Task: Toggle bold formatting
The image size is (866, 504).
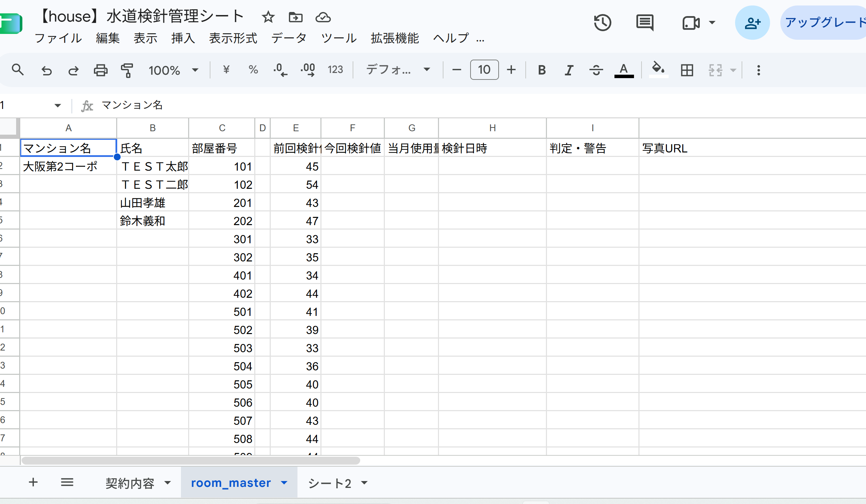Action: tap(542, 70)
